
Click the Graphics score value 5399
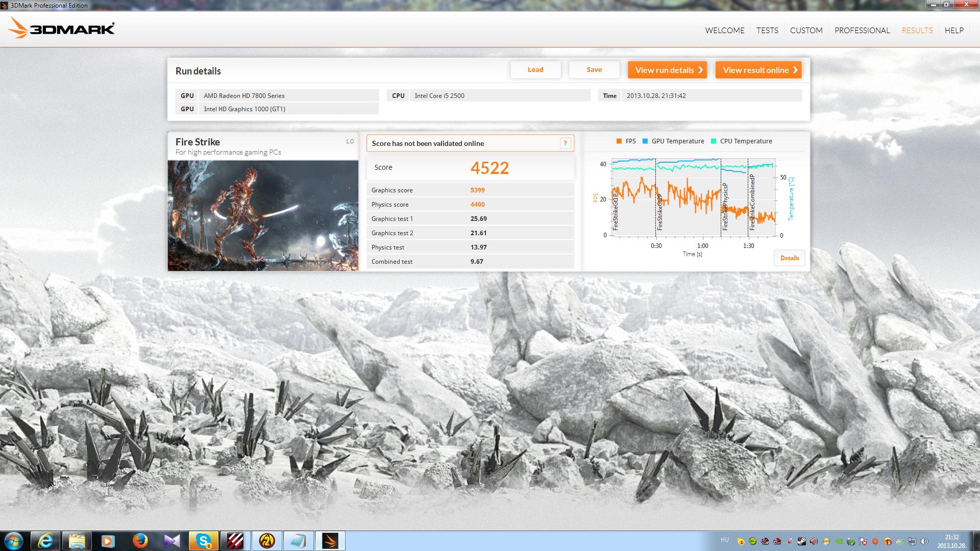(478, 190)
